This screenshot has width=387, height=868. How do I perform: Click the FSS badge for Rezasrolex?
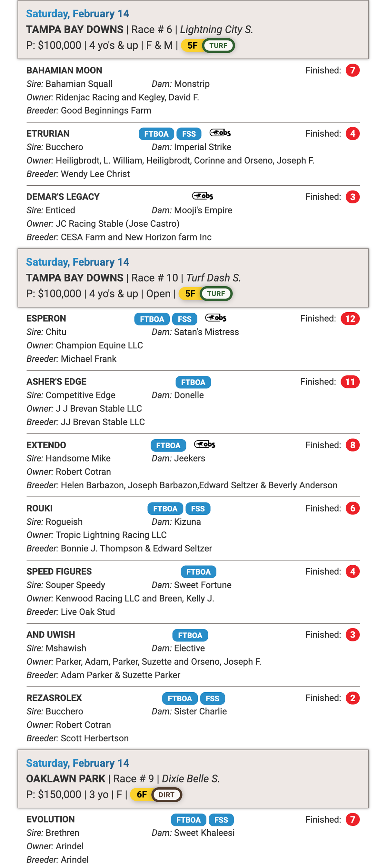pos(213,698)
